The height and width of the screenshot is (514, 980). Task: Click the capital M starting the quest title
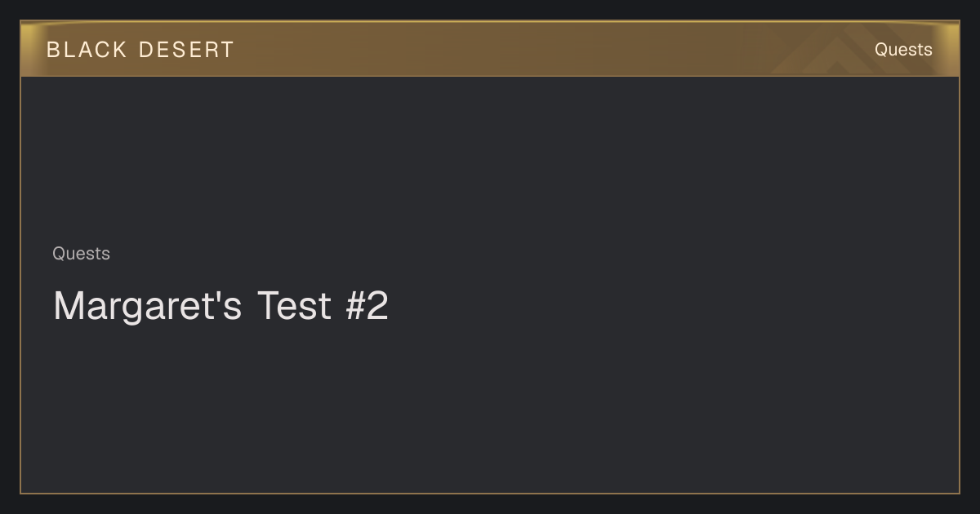click(x=69, y=306)
